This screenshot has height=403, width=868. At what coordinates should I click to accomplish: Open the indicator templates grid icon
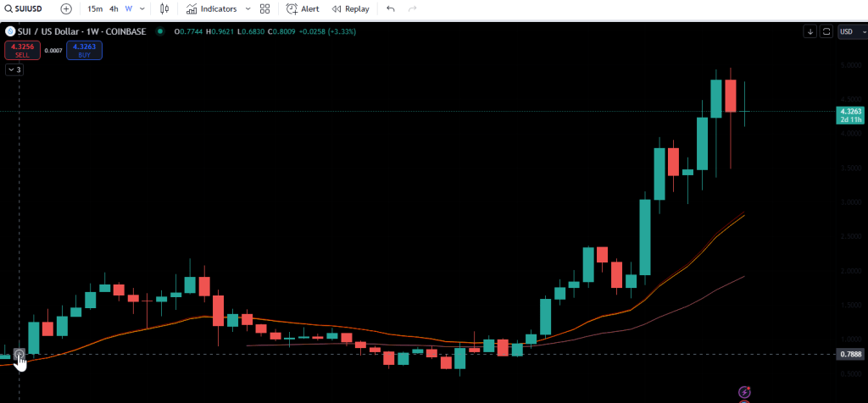(264, 8)
